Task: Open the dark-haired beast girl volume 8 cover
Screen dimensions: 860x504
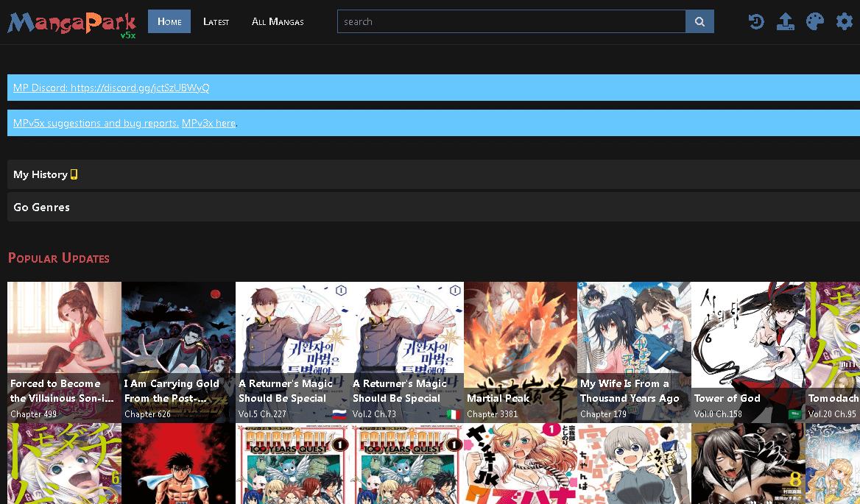Action: pos(748,464)
